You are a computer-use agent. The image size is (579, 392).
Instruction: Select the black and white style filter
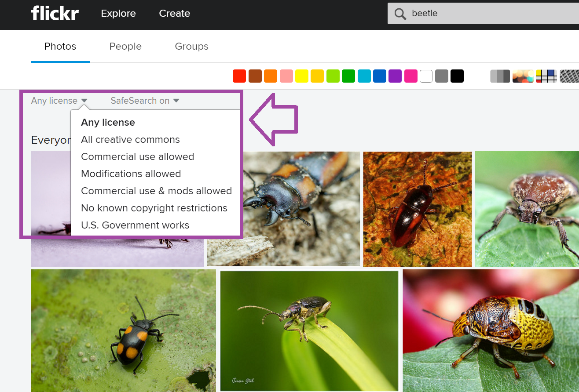(500, 76)
